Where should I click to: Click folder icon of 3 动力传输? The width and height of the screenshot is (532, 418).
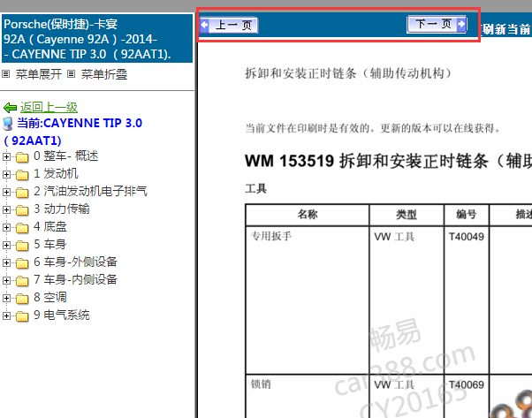(x=22, y=210)
